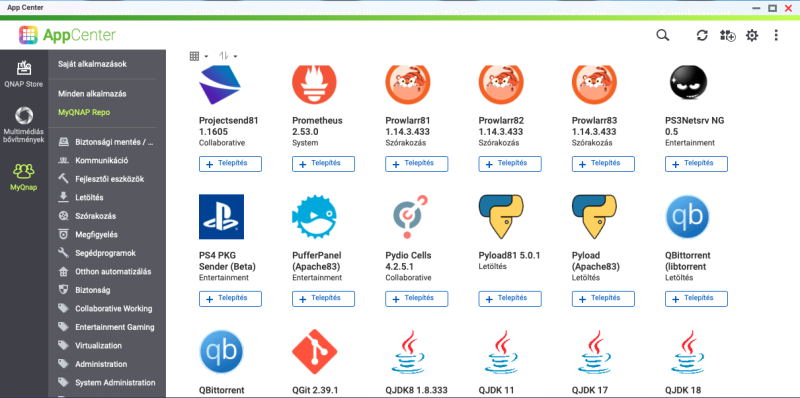Screen dimensions: 800x398
Task: Open Letöltés category in sidebar
Action: pos(81,197)
